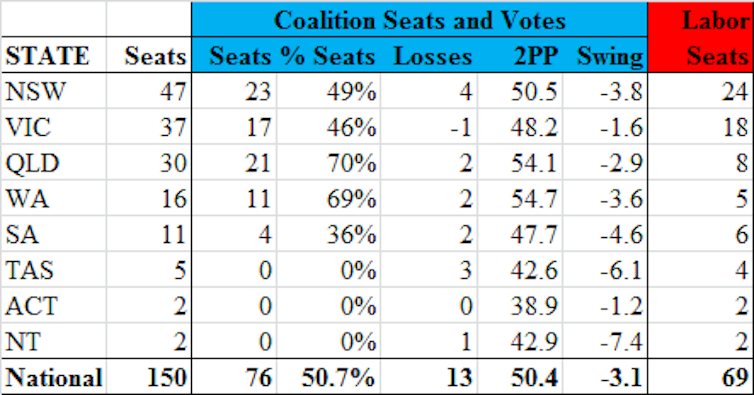Select VIC losses value -1
Screen dimensions: 754x395
pos(460,127)
